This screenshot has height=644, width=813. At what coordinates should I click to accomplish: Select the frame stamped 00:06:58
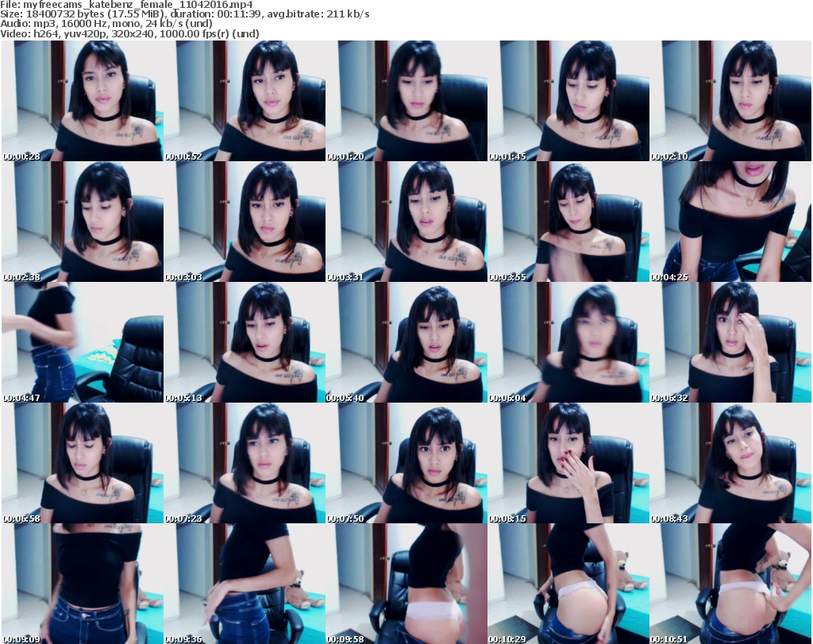point(83,463)
